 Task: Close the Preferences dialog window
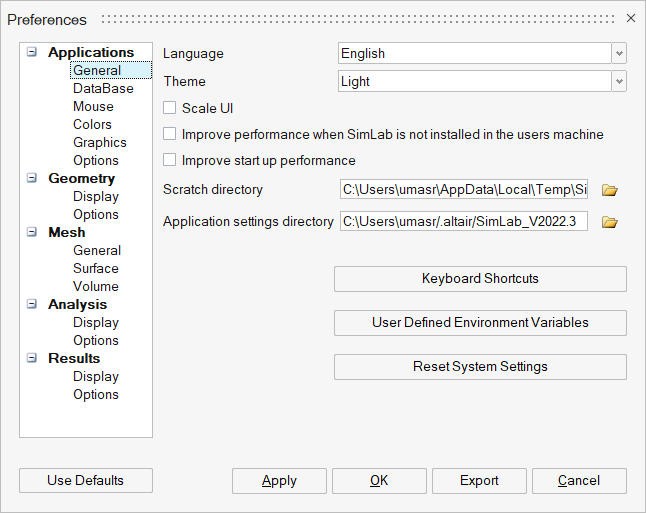click(x=631, y=18)
